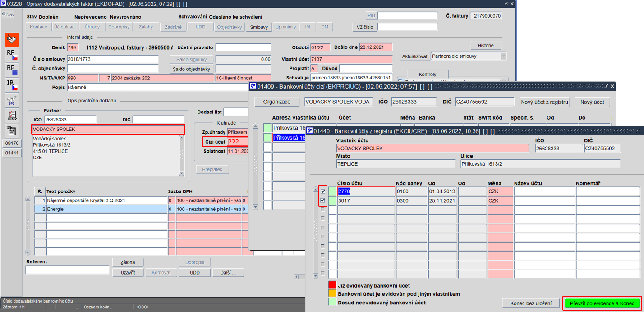This screenshot has width=644, height=312.
Task: Click the calculator document sidebar icon
Action: 12,130
